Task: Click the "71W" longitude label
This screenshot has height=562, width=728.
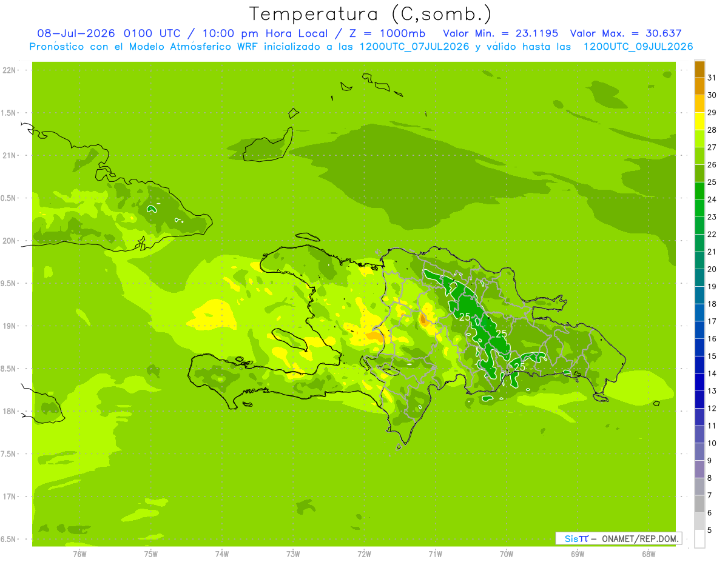Action: click(435, 554)
